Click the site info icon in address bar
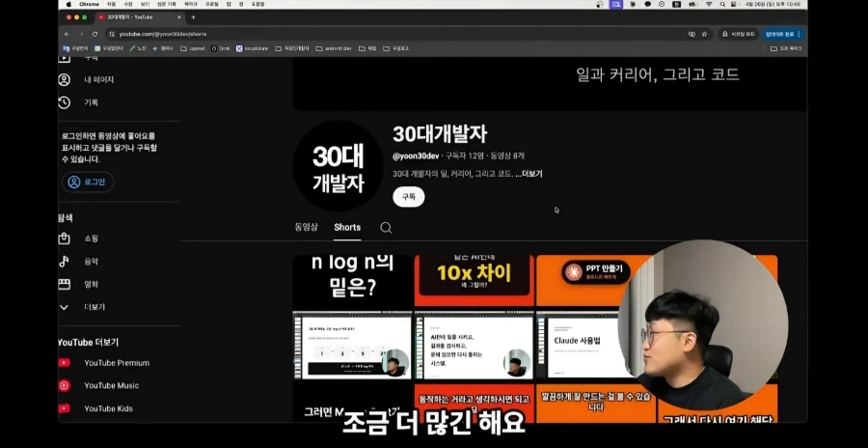Image resolution: width=868 pixels, height=448 pixels. tap(112, 34)
